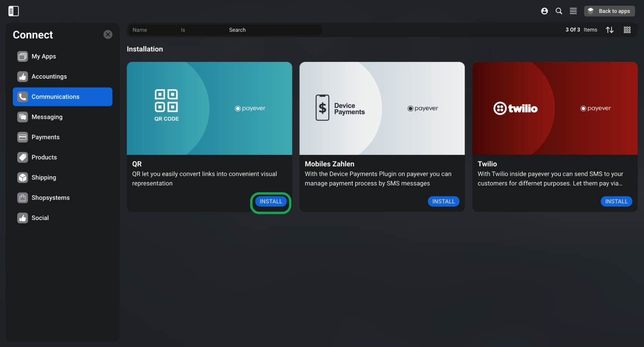This screenshot has height=347, width=644.
Task: Install the Twilio app
Action: click(x=616, y=201)
